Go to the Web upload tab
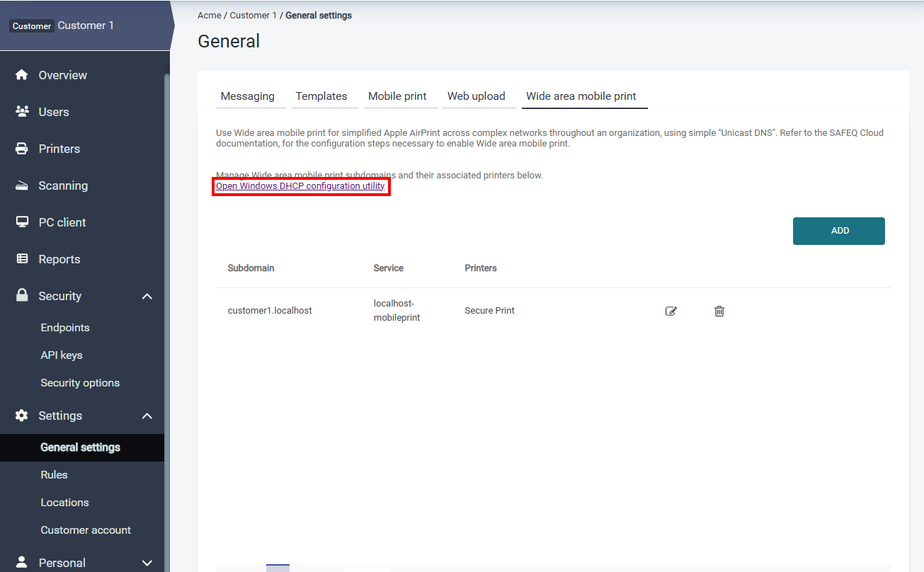Screen dimensions: 924x572 (477, 96)
